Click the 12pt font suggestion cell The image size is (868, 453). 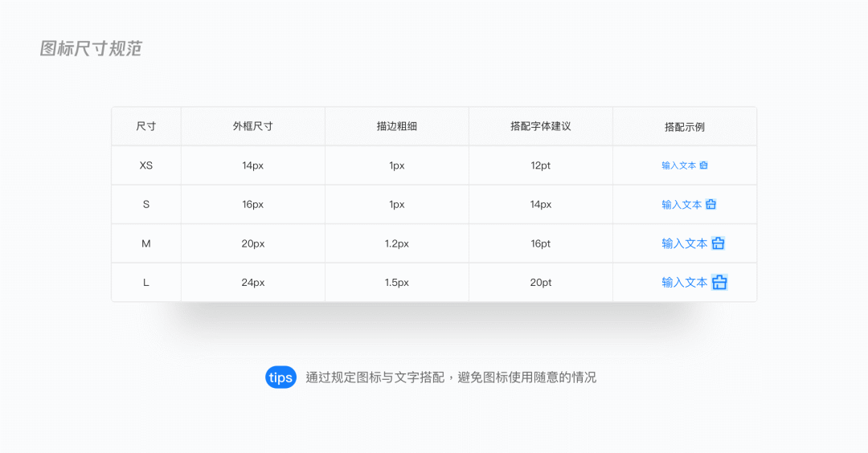pos(541,165)
